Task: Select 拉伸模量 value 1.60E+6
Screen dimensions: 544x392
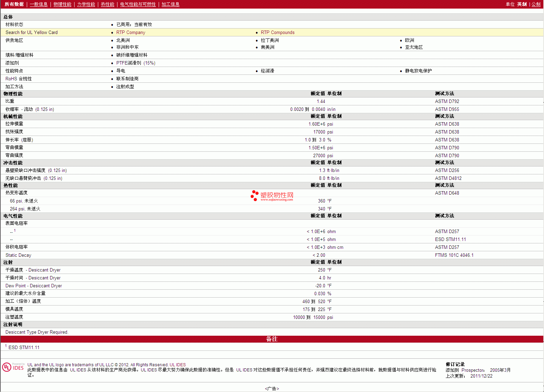Action: click(317, 124)
